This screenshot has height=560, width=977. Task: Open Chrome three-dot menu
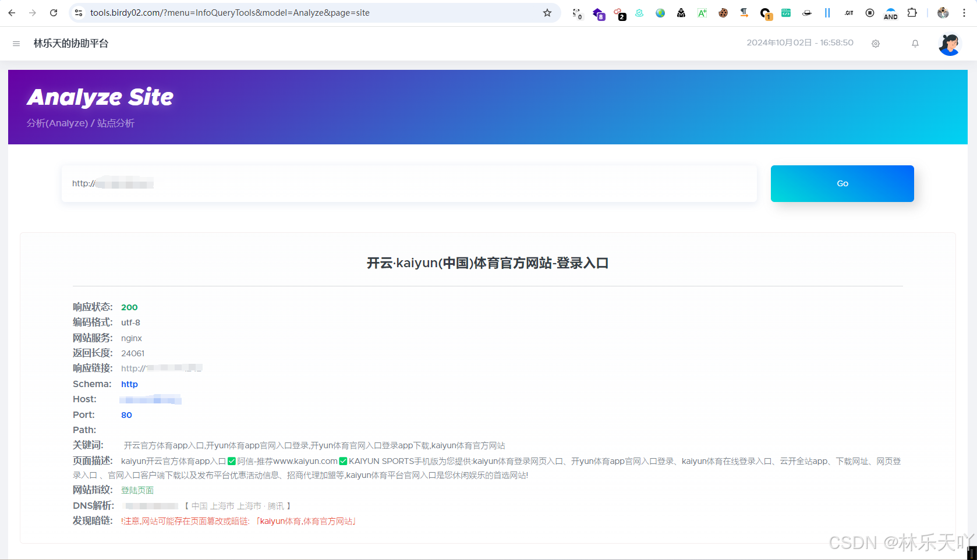(x=964, y=13)
